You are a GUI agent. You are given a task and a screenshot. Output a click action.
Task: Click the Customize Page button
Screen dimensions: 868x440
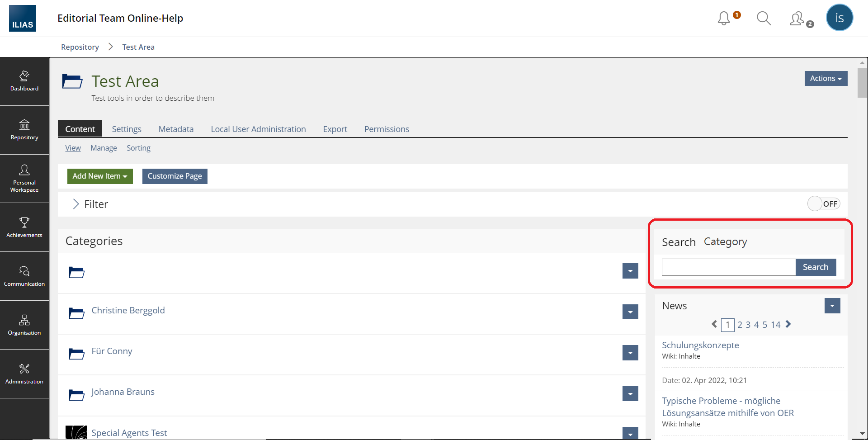point(175,176)
